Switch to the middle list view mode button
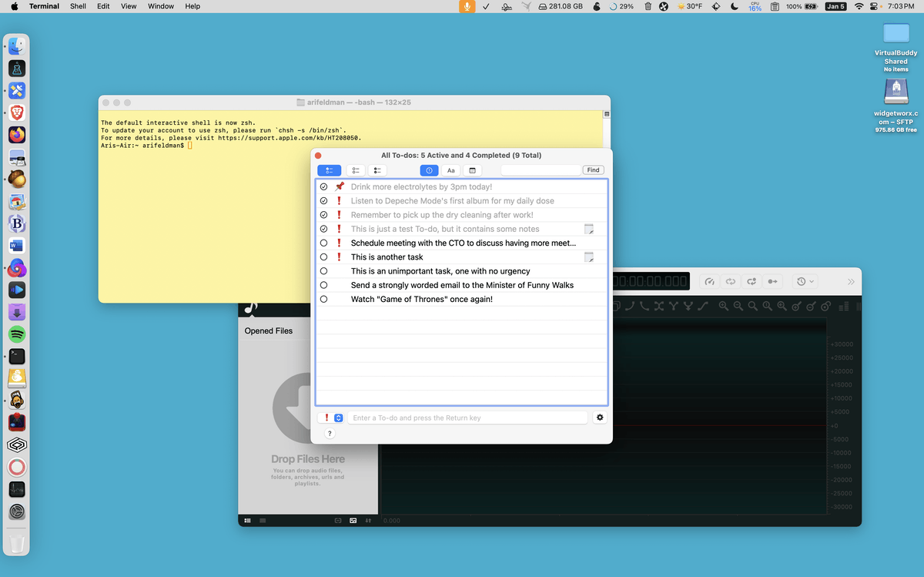 [355, 170]
